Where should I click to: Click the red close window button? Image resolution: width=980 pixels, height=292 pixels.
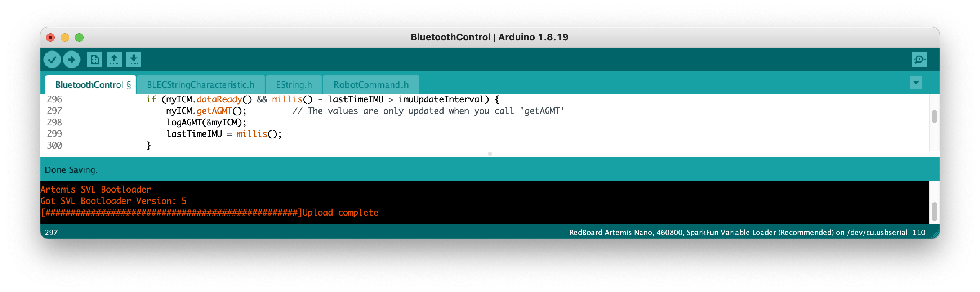point(50,37)
